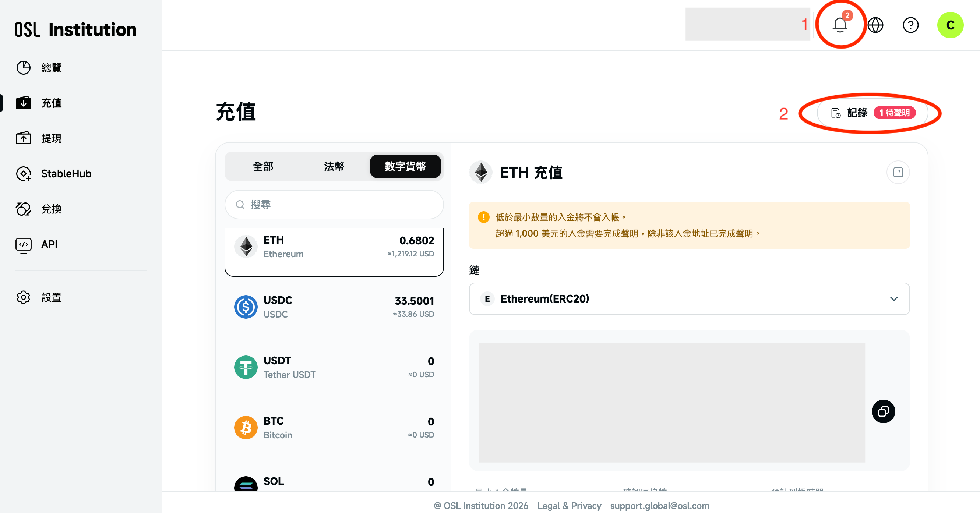Switch to the 法幣 tab

(x=334, y=166)
